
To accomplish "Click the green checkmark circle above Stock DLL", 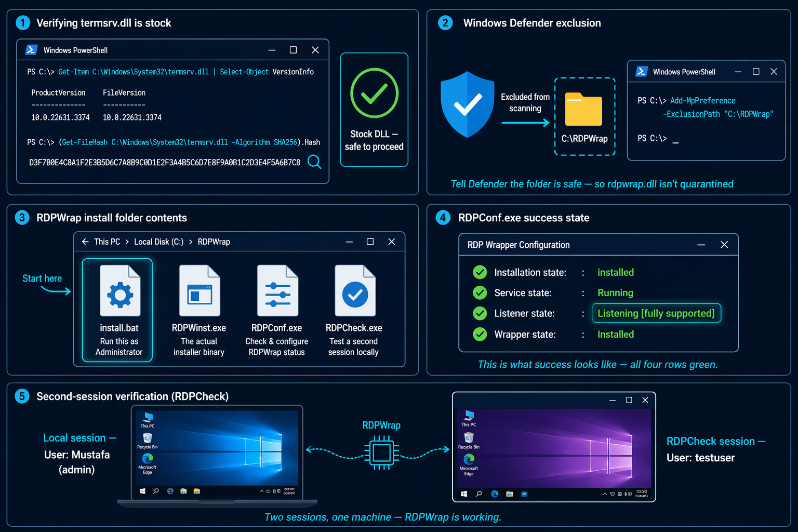I will pos(374,93).
